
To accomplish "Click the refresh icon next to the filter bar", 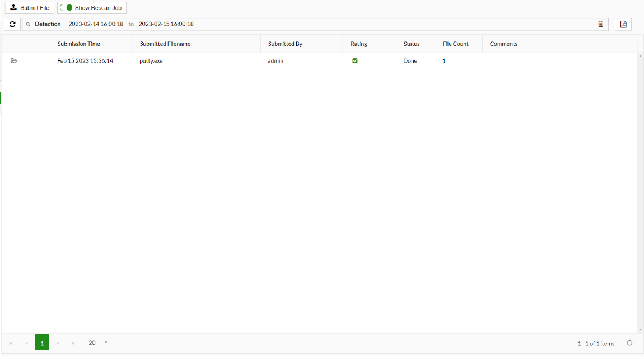I will [12, 24].
